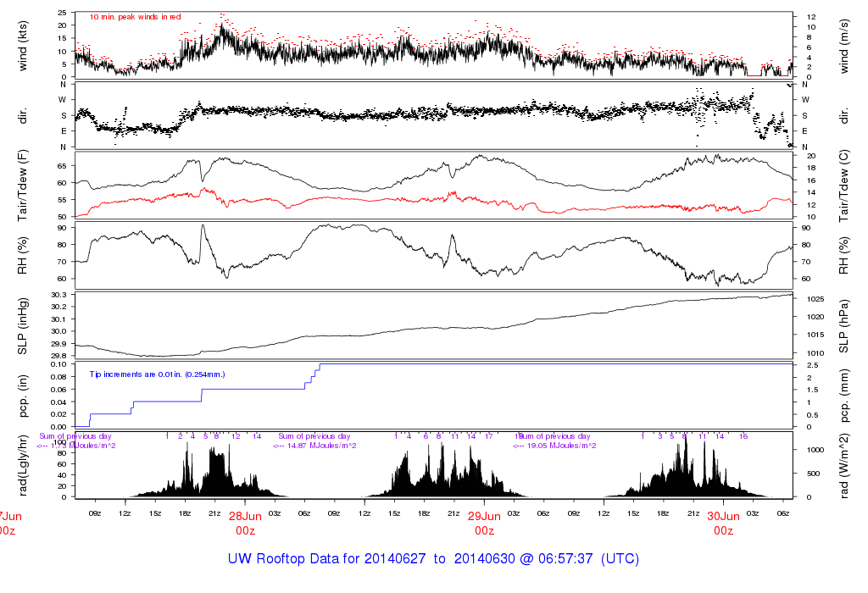Click the '00z' label under 30Jun
The image size is (868, 593).
point(724,531)
